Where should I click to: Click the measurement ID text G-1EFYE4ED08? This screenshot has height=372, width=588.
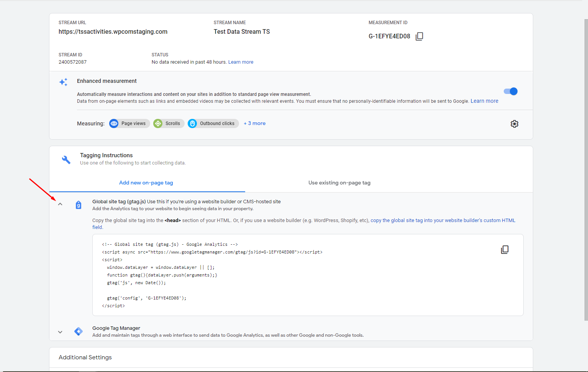click(389, 36)
